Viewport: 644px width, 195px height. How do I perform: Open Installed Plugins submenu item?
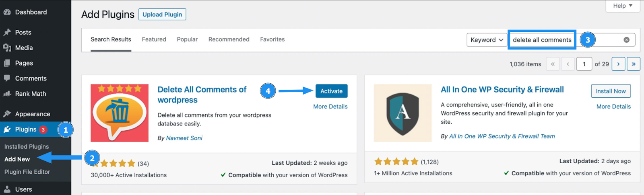(27, 147)
